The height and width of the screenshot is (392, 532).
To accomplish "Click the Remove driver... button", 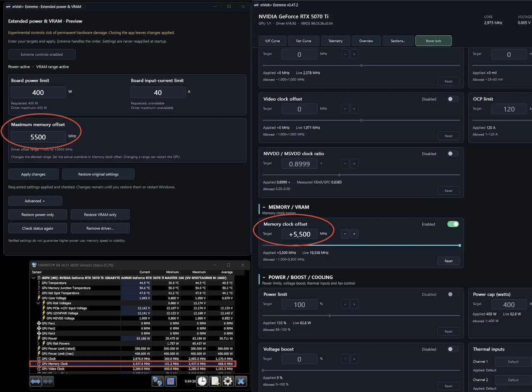I will click(100, 228).
